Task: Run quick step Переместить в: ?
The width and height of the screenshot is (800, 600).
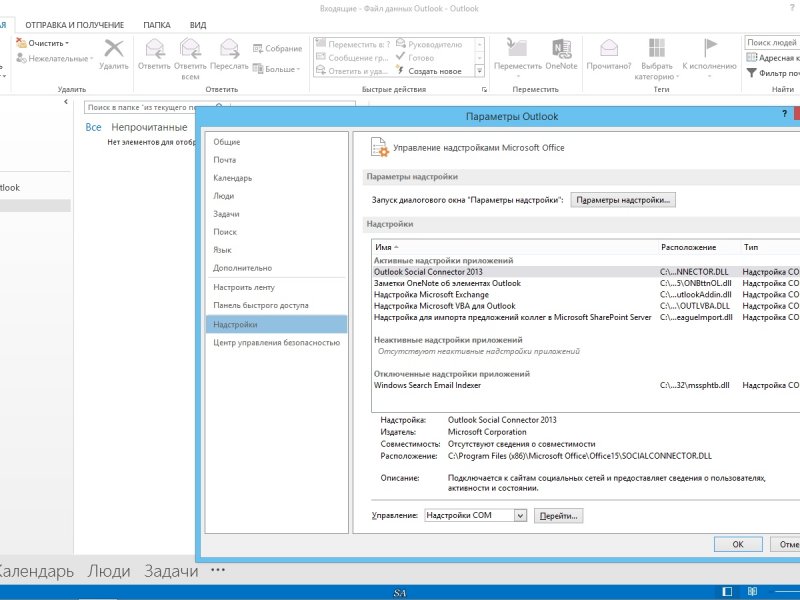Action: (353, 44)
